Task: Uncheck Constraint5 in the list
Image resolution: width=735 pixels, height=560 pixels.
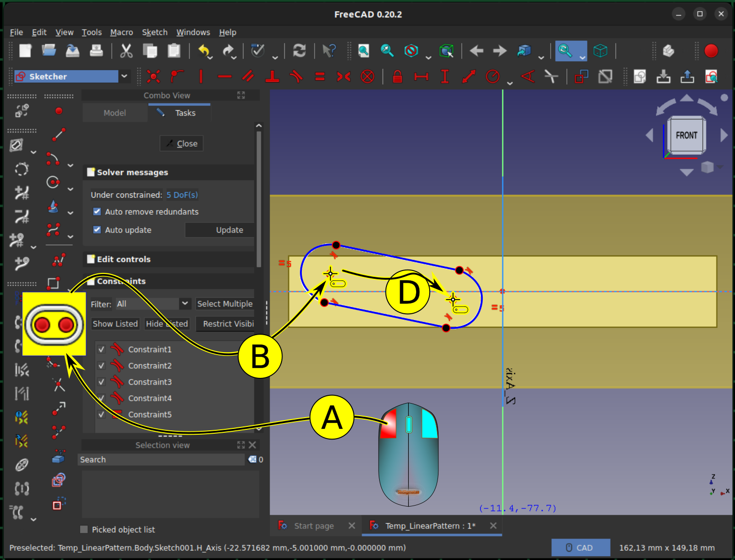Action: pyautogui.click(x=101, y=414)
